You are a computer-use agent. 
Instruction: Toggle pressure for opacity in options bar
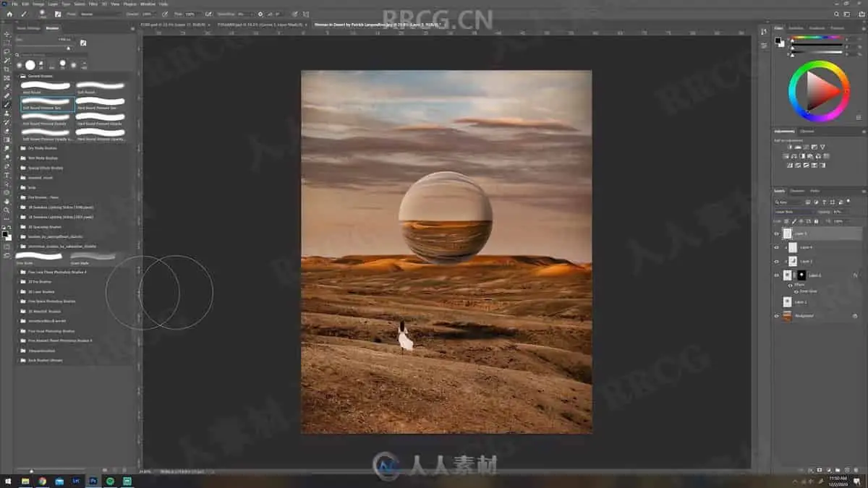click(165, 14)
